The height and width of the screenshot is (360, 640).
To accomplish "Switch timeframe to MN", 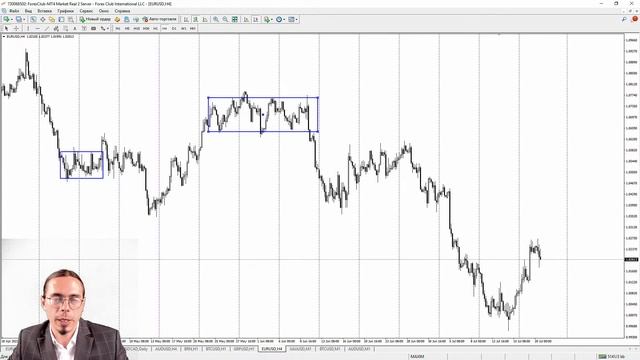I will click(193, 29).
